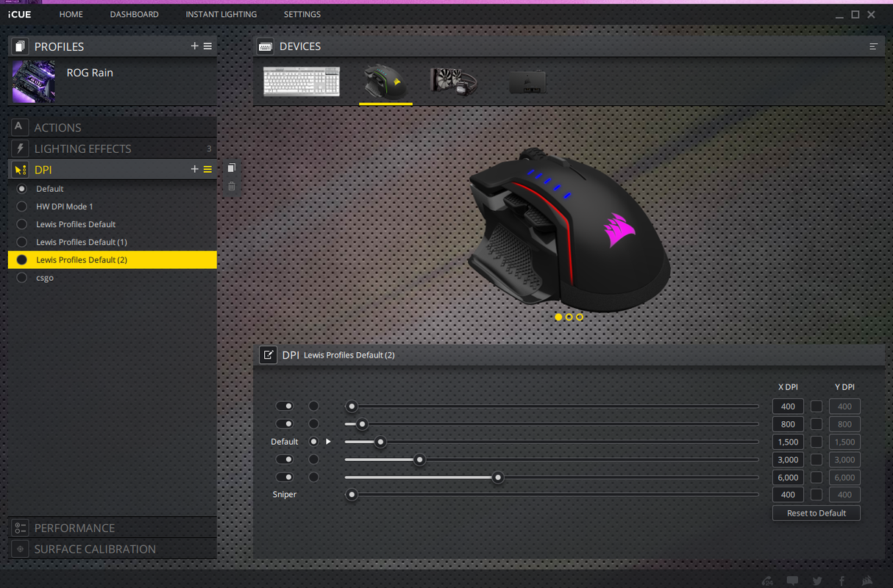Disable the 6,000 DPI stage toggle switch
Image resolution: width=893 pixels, height=588 pixels.
click(x=284, y=477)
